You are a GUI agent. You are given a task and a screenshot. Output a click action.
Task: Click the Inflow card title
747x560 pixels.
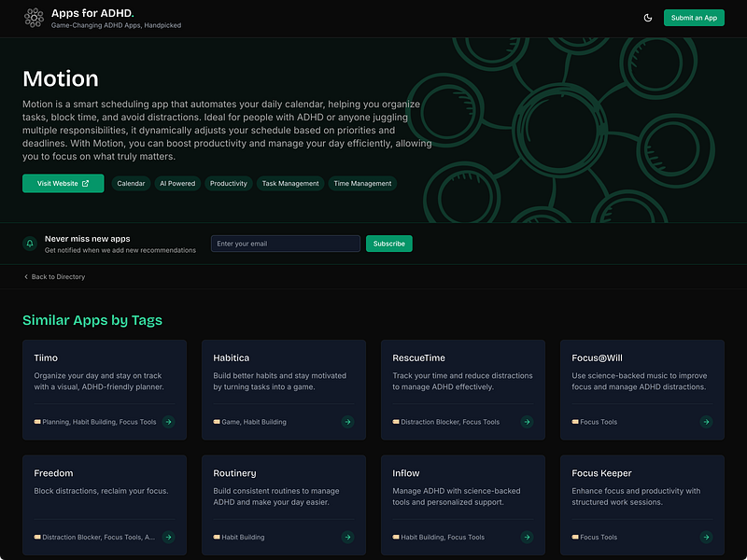point(406,473)
